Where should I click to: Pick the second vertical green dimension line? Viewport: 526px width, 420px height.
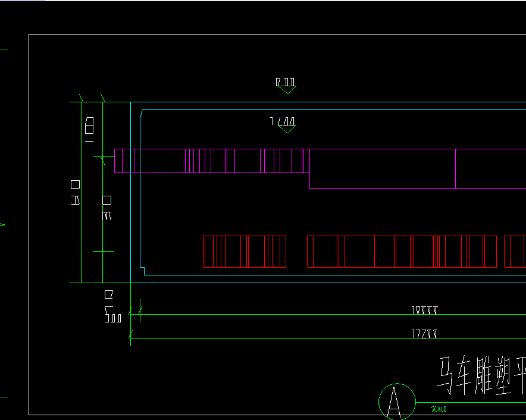point(103,192)
